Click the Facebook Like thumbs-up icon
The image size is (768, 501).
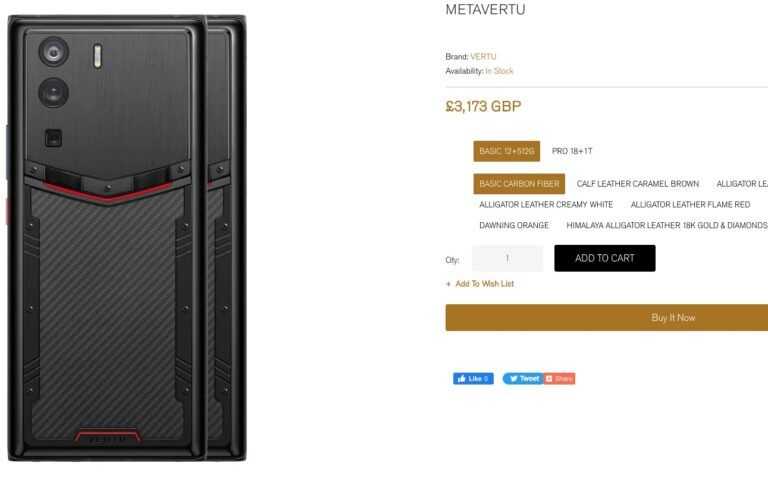[461, 379]
